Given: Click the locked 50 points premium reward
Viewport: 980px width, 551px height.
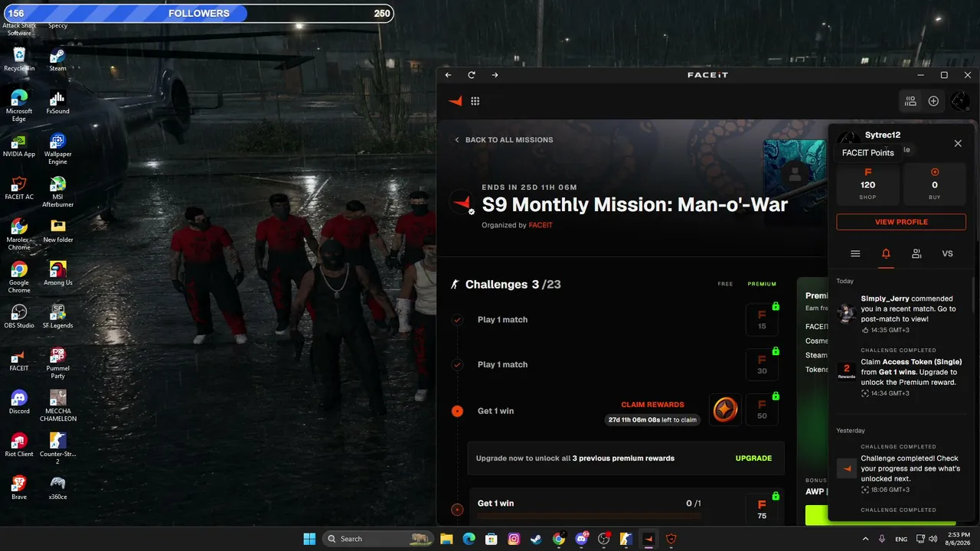Looking at the screenshot, I should (x=762, y=410).
